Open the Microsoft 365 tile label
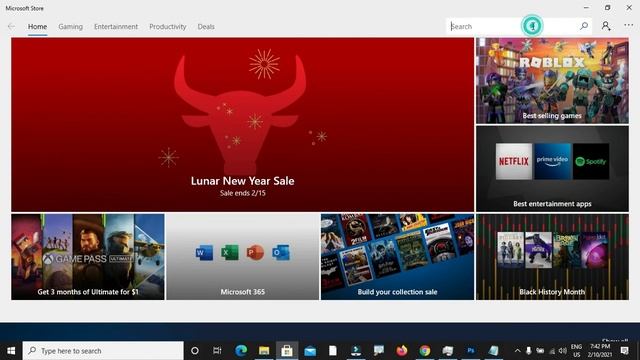 [x=242, y=292]
